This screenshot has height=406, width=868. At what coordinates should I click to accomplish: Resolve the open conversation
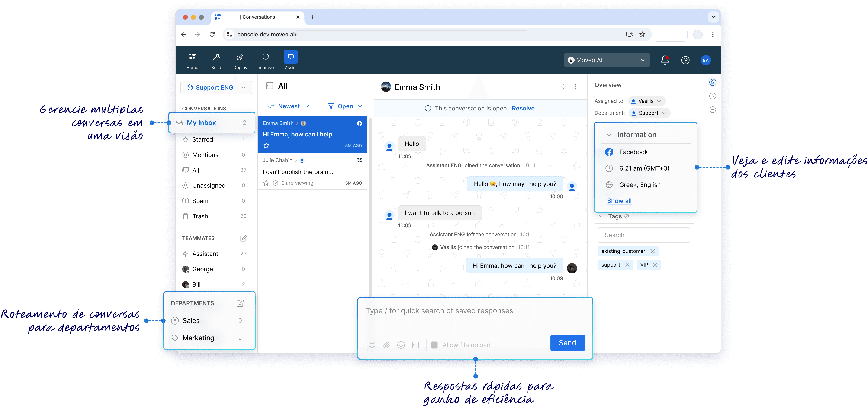click(523, 108)
